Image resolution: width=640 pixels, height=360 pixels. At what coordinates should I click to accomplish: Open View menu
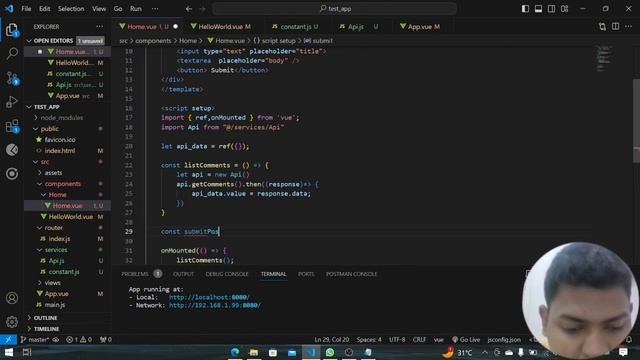99,9
